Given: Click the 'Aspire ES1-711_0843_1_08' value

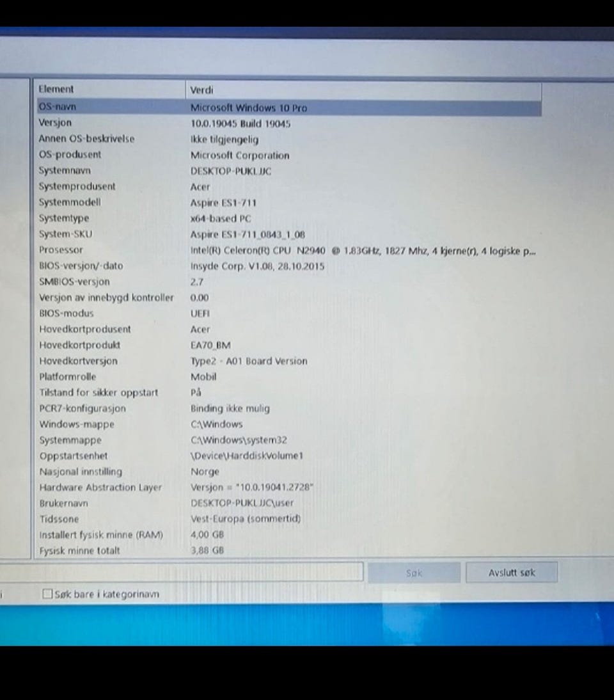Looking at the screenshot, I should coord(248,234).
